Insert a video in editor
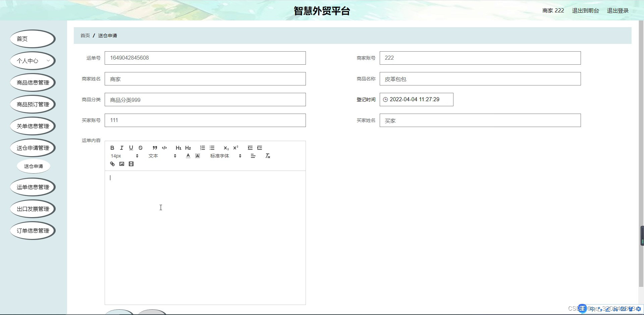 (131, 164)
